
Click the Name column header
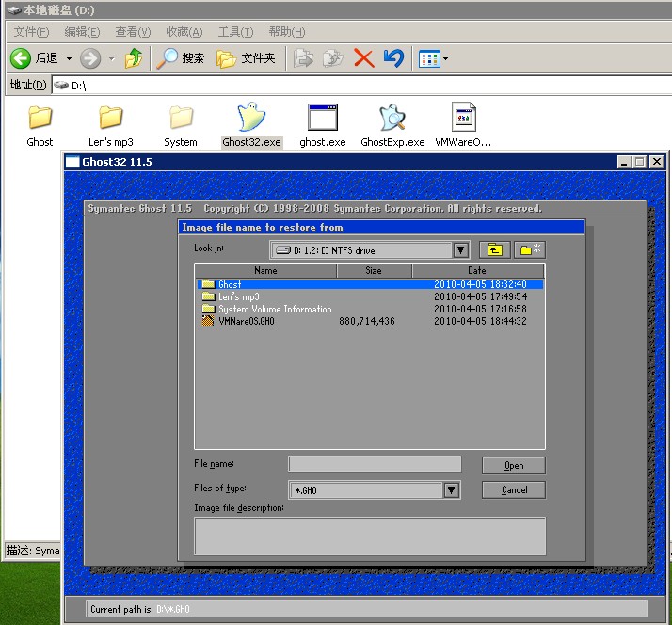click(x=265, y=270)
